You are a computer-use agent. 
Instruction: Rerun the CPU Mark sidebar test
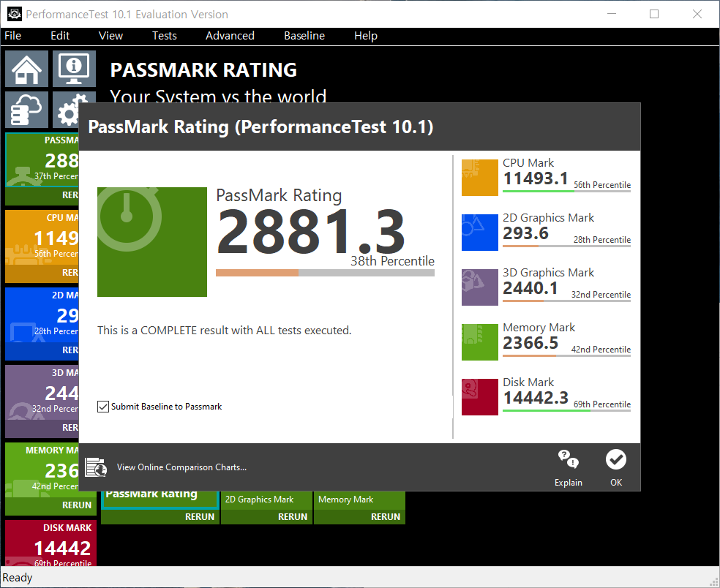pos(70,273)
